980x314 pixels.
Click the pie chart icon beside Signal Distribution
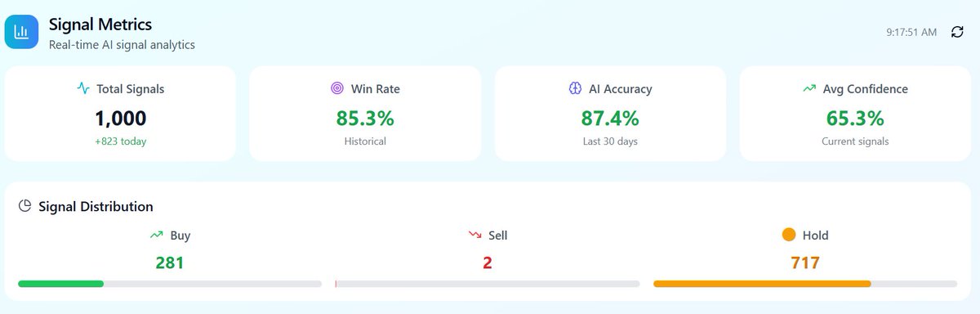[25, 206]
